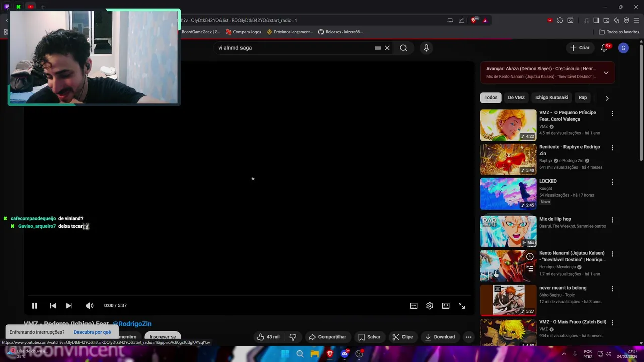Open the more actions ellipsis below the video
This screenshot has height=362, width=644.
pos(469,337)
